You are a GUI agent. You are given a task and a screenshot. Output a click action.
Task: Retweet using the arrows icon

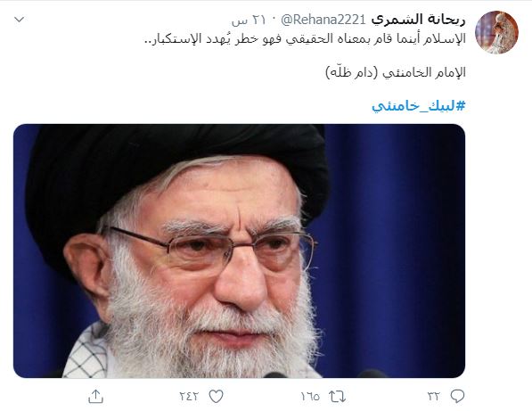click(x=337, y=397)
